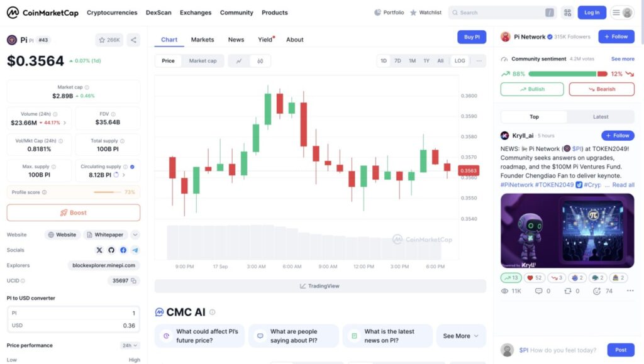The width and height of the screenshot is (644, 364).
Task: Open blockexplorer.minepi.com explorer link
Action: 104,265
